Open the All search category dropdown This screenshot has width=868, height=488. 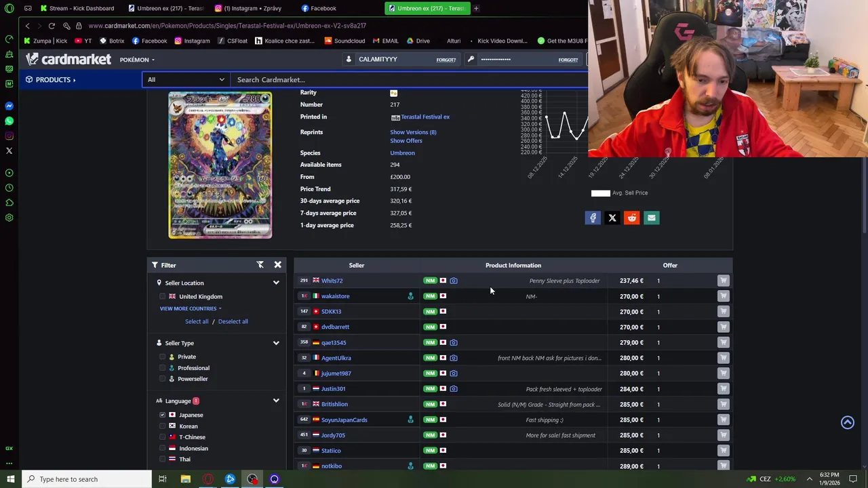(186, 79)
